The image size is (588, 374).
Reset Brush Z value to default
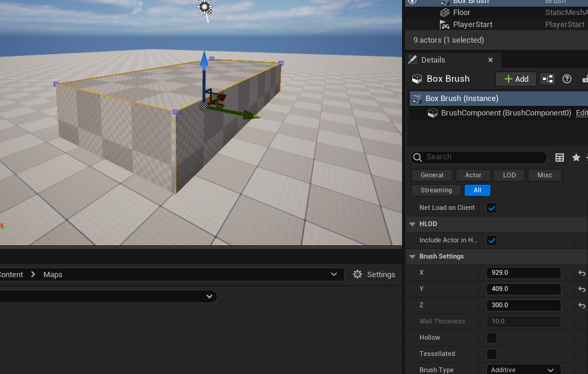[x=581, y=305]
